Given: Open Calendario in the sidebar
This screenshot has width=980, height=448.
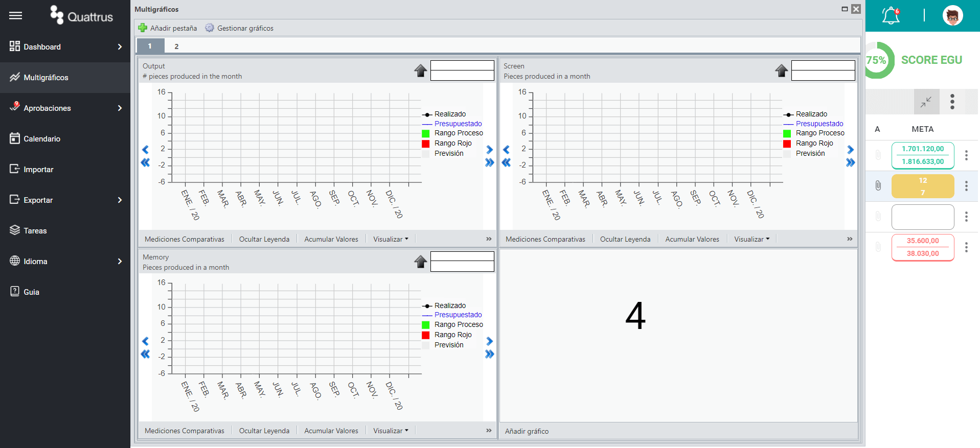Looking at the screenshot, I should pyautogui.click(x=65, y=138).
